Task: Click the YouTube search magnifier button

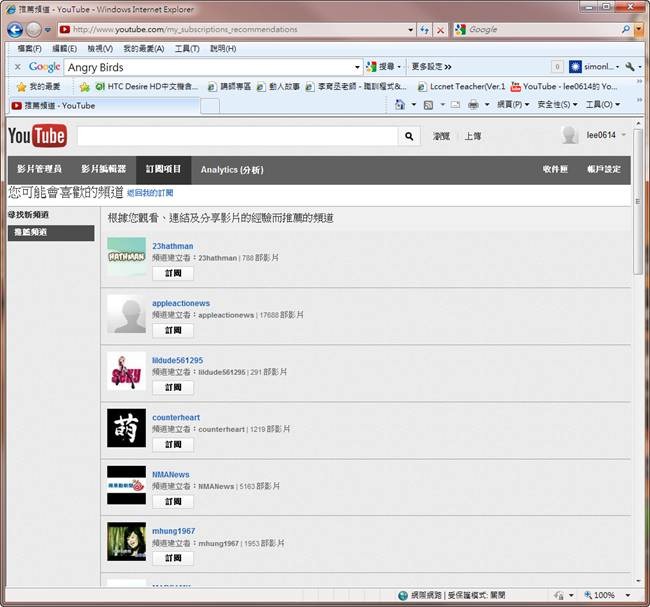Action: point(409,136)
